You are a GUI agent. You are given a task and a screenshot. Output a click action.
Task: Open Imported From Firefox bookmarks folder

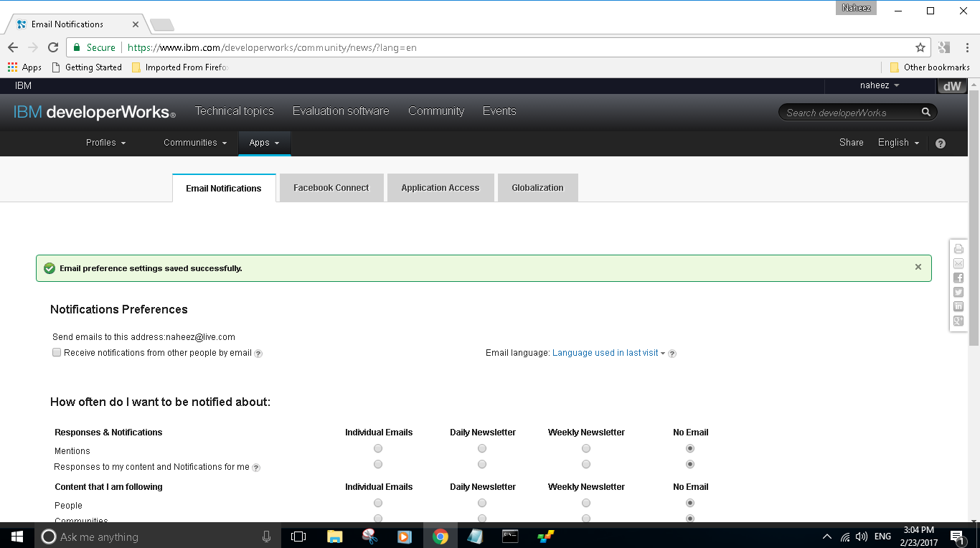[x=180, y=67]
